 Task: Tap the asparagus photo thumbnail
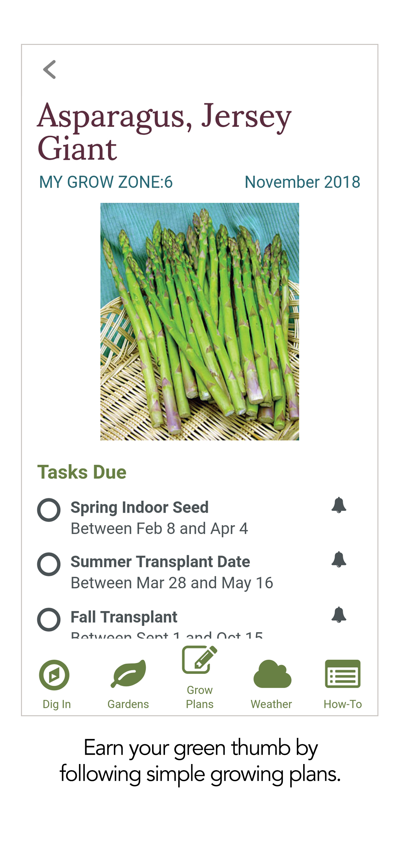tap(200, 321)
